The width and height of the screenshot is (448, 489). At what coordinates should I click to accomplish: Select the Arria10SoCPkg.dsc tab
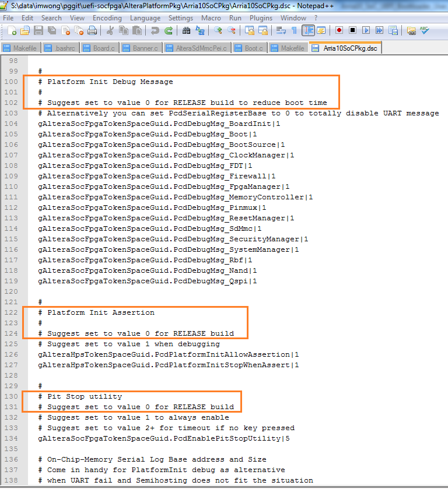tap(345, 48)
